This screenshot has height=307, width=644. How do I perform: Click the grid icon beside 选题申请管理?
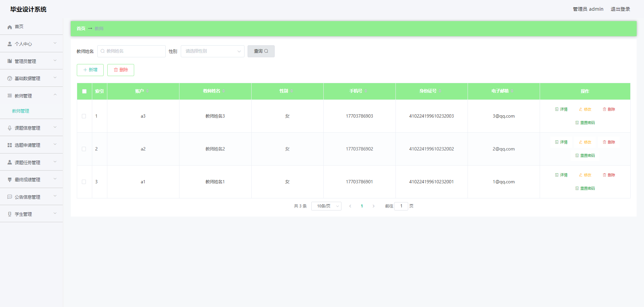[10, 145]
